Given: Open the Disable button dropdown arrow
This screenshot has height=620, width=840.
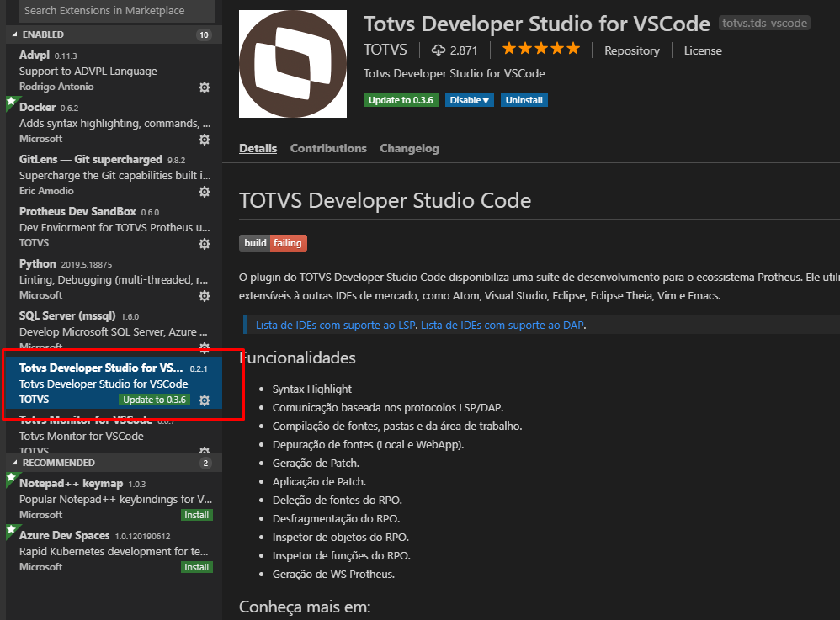Looking at the screenshot, I should point(486,99).
